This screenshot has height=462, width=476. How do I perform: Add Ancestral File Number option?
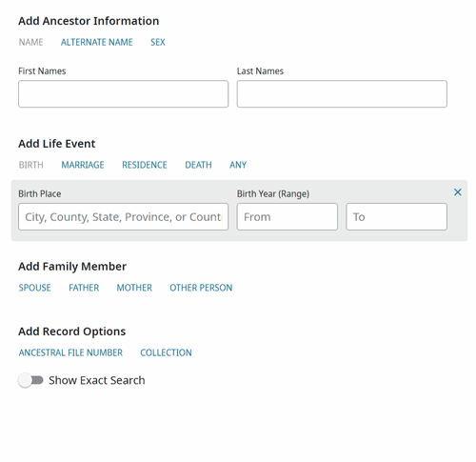70,352
